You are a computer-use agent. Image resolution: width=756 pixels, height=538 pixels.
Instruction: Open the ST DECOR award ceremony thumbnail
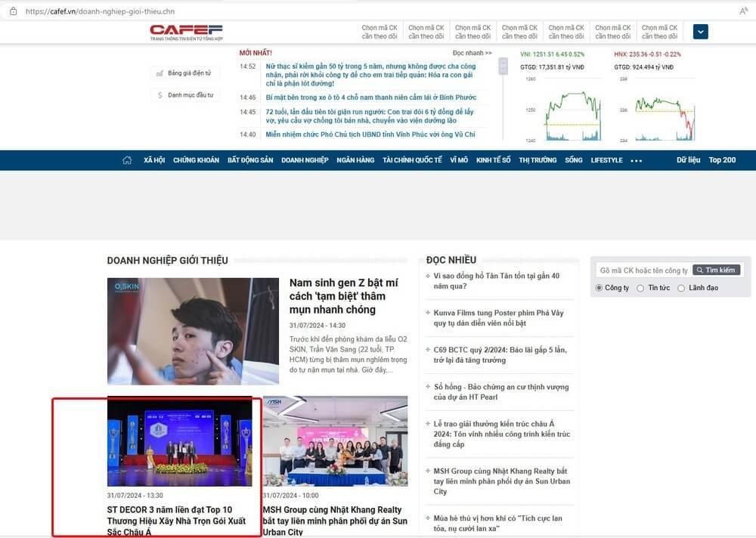(179, 441)
